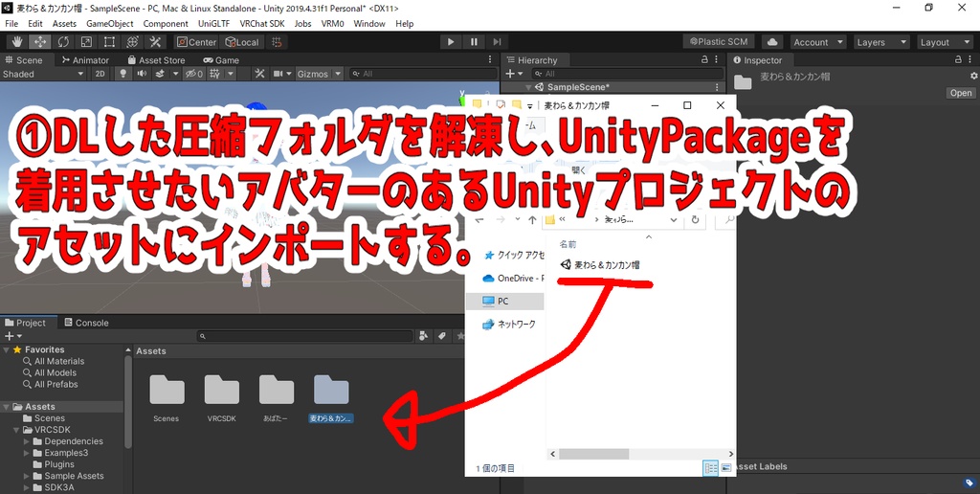Click the Project search field
The height and width of the screenshot is (494, 980).
pos(305,336)
